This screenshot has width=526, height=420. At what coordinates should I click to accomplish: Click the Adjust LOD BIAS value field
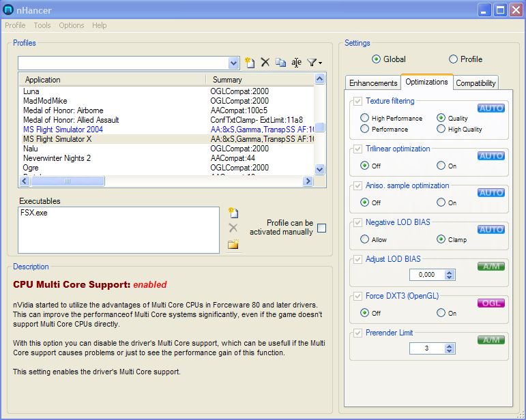pos(427,275)
